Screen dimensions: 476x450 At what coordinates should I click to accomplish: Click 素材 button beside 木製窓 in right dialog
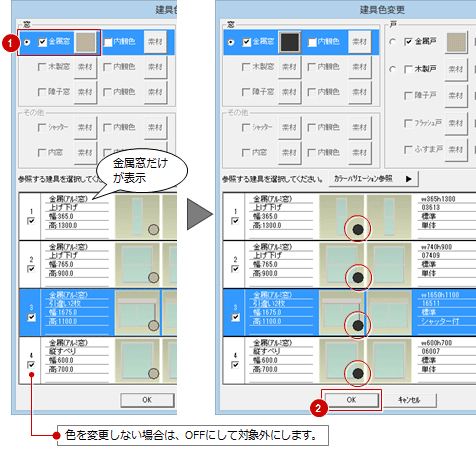click(289, 67)
